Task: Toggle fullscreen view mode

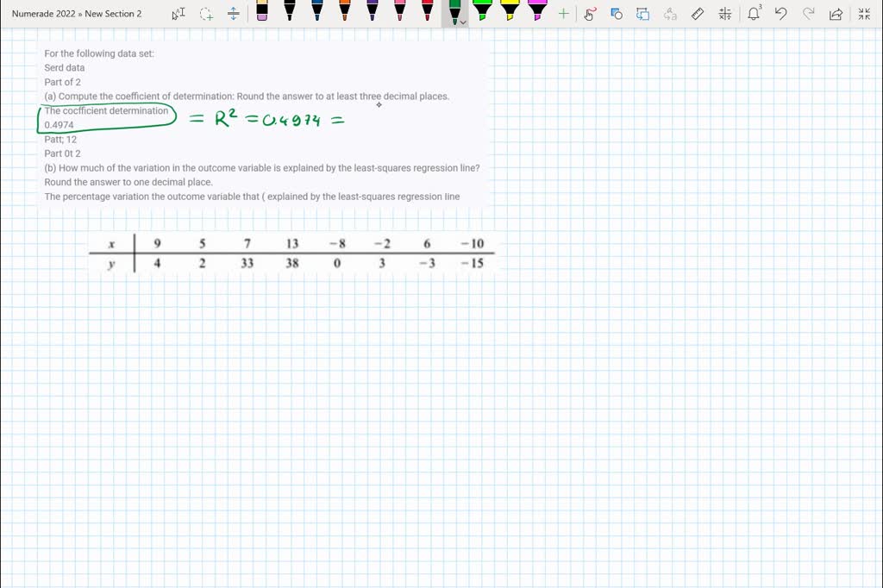Action: pos(864,14)
